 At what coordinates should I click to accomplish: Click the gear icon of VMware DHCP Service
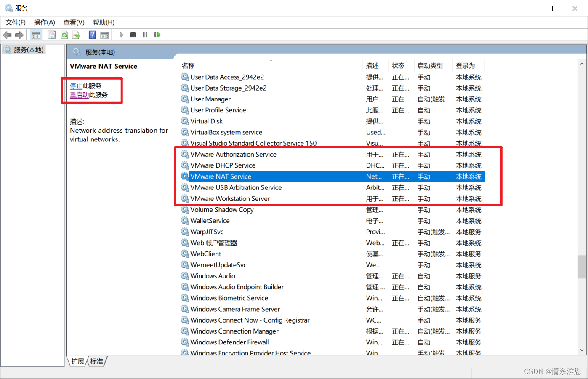[185, 165]
